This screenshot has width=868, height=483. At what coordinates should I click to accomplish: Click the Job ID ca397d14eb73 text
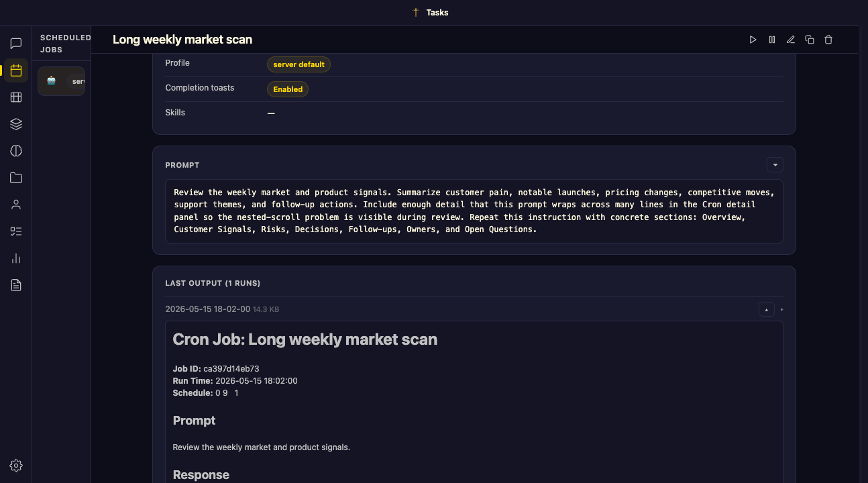216,369
